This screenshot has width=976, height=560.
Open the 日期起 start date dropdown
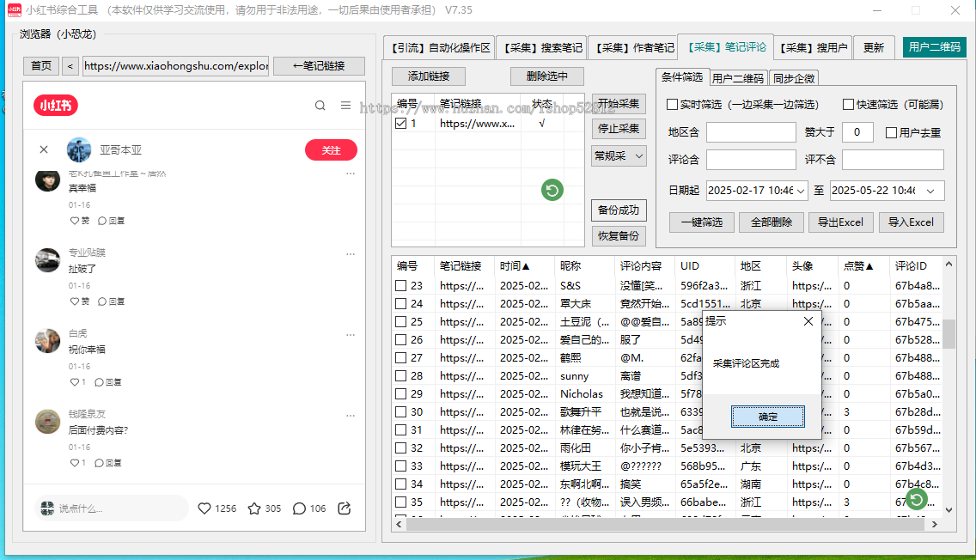(x=801, y=191)
